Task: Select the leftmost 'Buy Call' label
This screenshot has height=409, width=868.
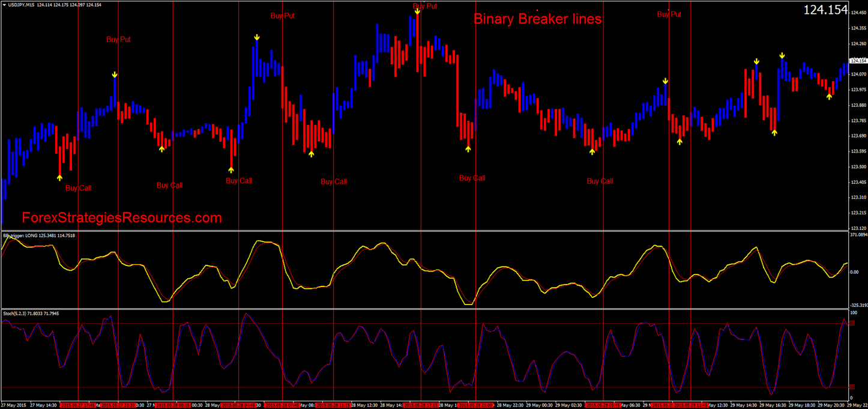Action: click(x=79, y=188)
